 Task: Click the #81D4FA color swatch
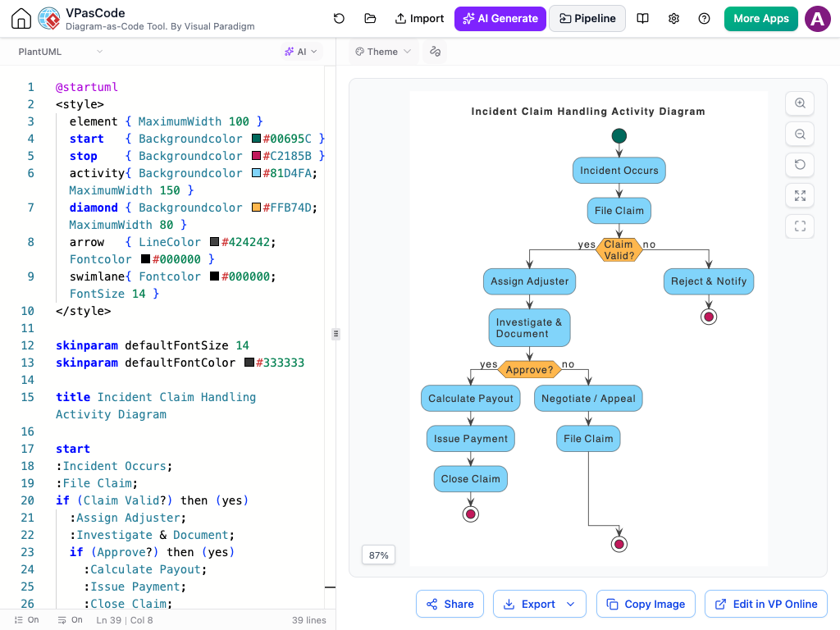pos(256,173)
